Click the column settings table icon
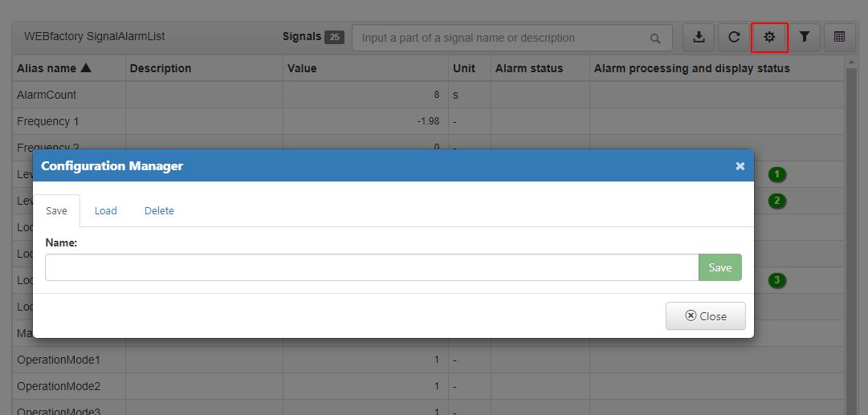868x415 pixels. click(x=839, y=37)
